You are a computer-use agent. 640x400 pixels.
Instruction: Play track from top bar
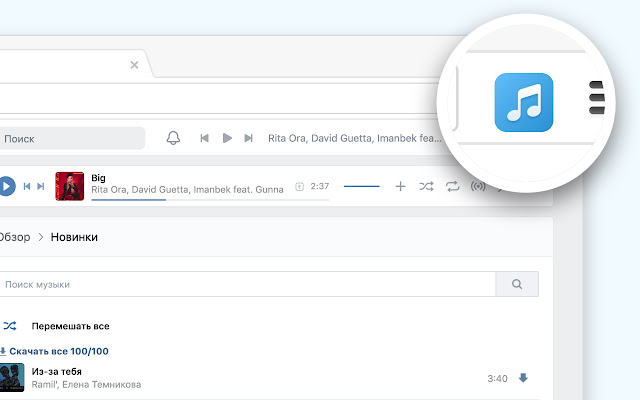tap(227, 138)
